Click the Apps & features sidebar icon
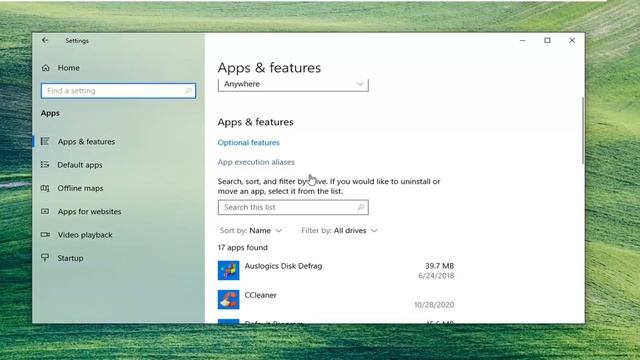The width and height of the screenshot is (640, 360). (x=45, y=141)
